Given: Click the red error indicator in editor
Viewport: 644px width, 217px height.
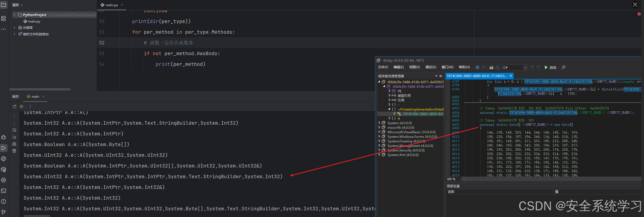Looking at the screenshot, I should [x=639, y=14].
